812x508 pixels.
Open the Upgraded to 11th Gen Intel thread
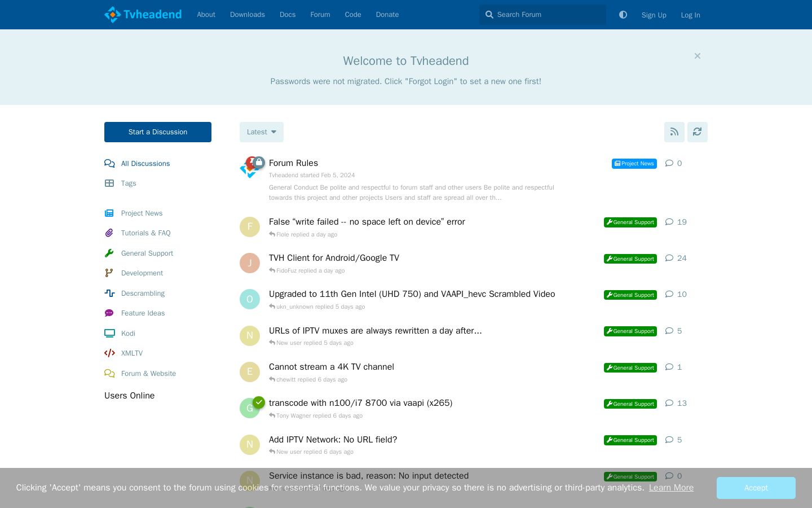[x=412, y=294]
